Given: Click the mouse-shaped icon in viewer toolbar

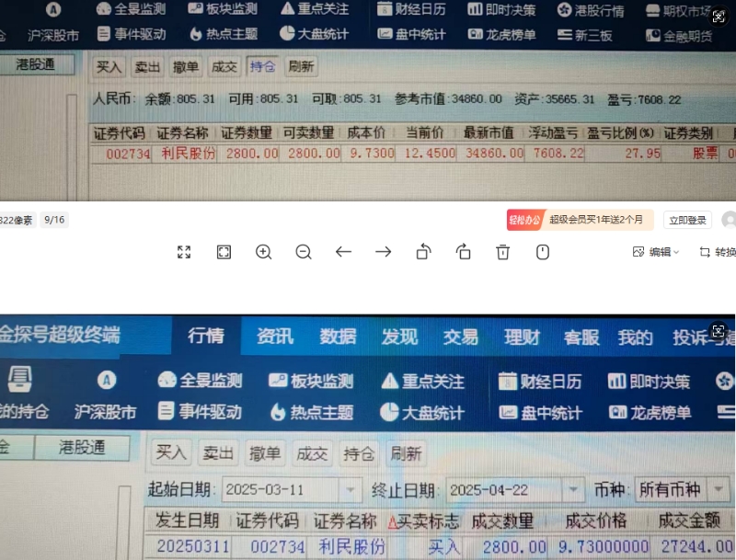Looking at the screenshot, I should pyautogui.click(x=543, y=252).
